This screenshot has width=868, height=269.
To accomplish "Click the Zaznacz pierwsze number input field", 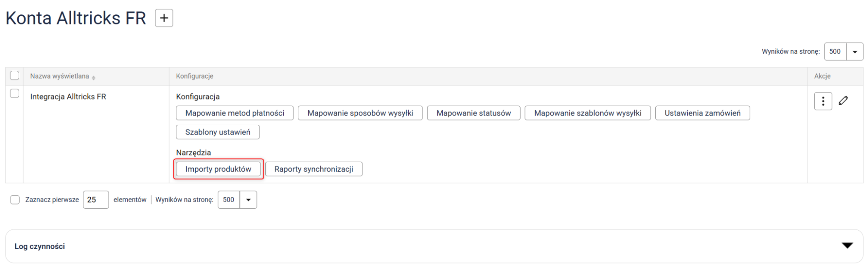I will (x=96, y=200).
